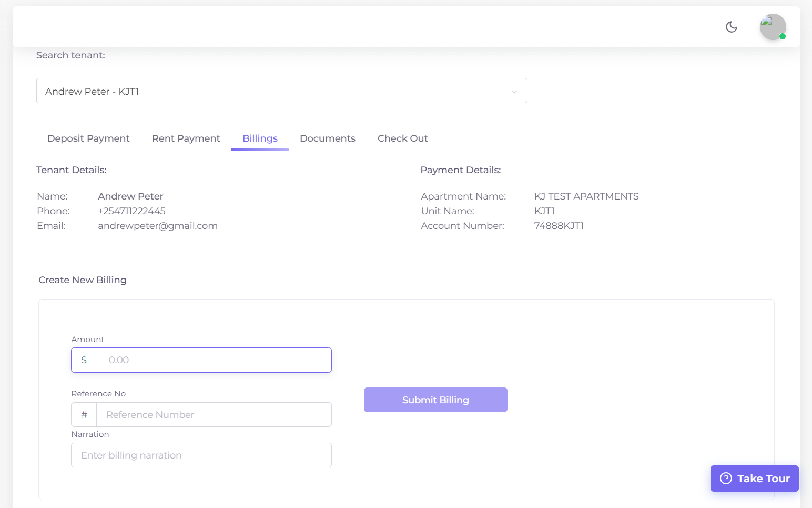Click the billing narration text field
This screenshot has height=508, width=812.
201,455
